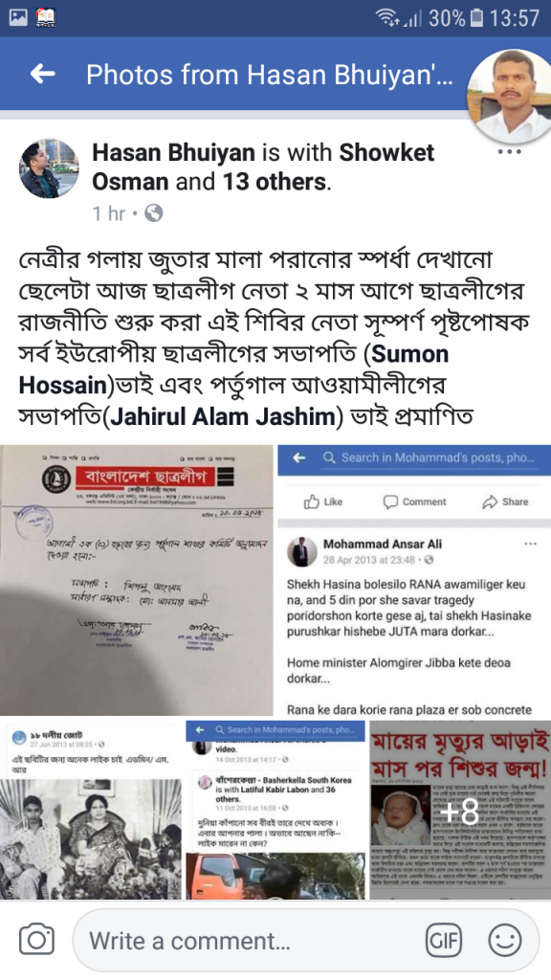Open the Bangladesh Chhatra League letter photo
The image size is (551, 980).
[136, 580]
